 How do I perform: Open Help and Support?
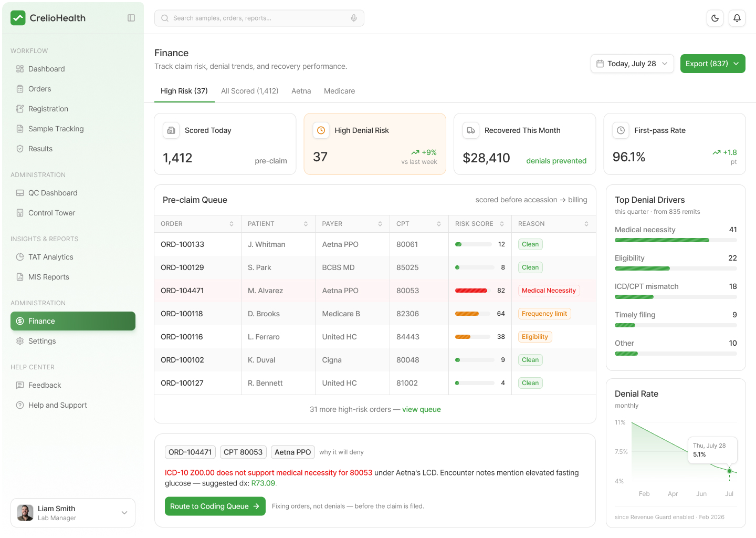tap(73, 405)
